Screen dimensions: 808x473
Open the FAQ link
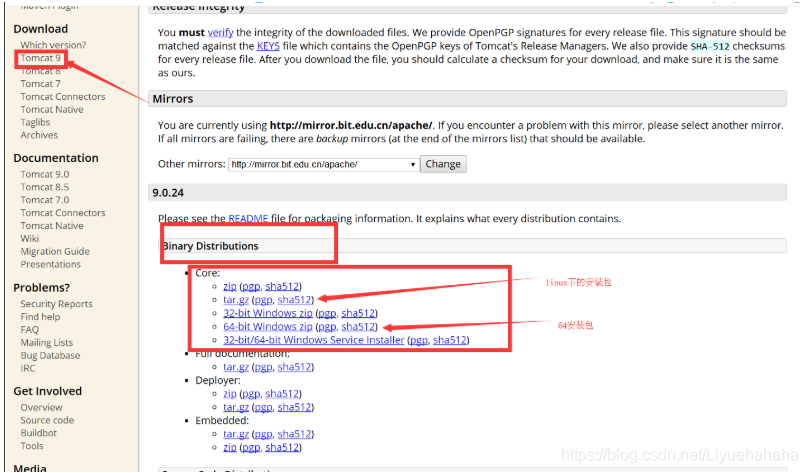pos(29,329)
